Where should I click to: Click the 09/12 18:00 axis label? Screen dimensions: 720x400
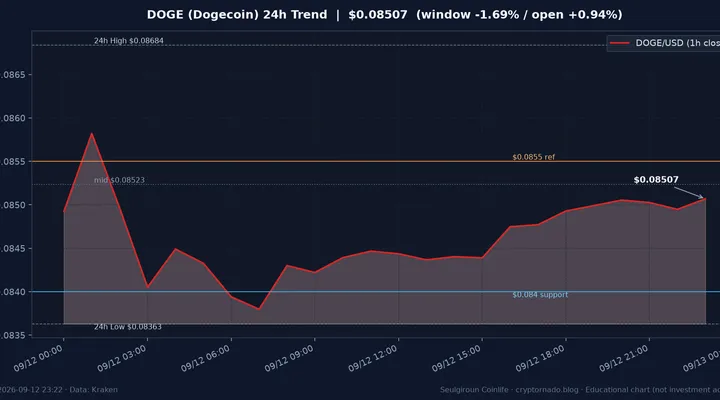[x=540, y=358]
